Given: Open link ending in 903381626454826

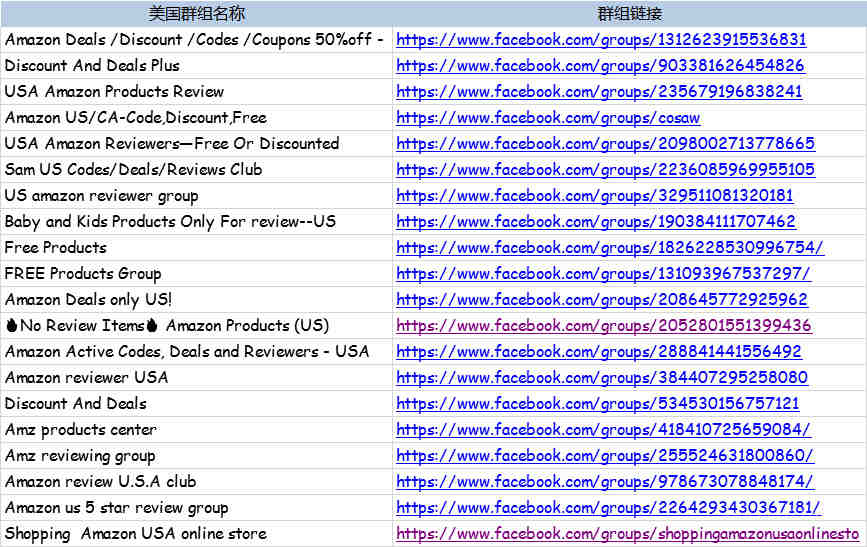Looking at the screenshot, I should [x=600, y=66].
